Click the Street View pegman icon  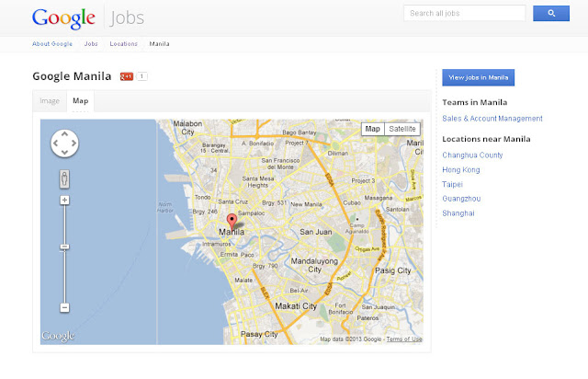64,178
